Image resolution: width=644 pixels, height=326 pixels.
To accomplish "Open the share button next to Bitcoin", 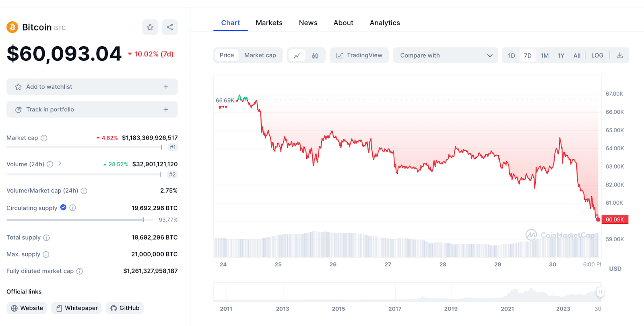I will (170, 27).
